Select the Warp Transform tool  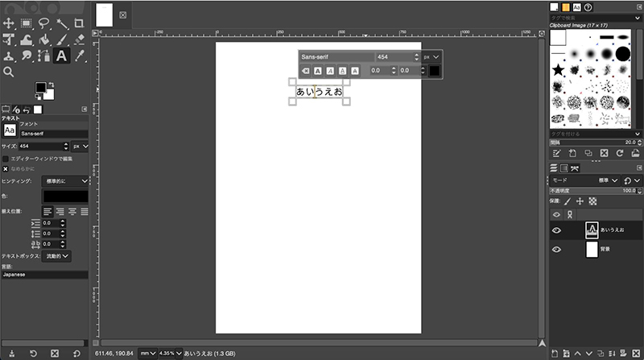point(27,39)
